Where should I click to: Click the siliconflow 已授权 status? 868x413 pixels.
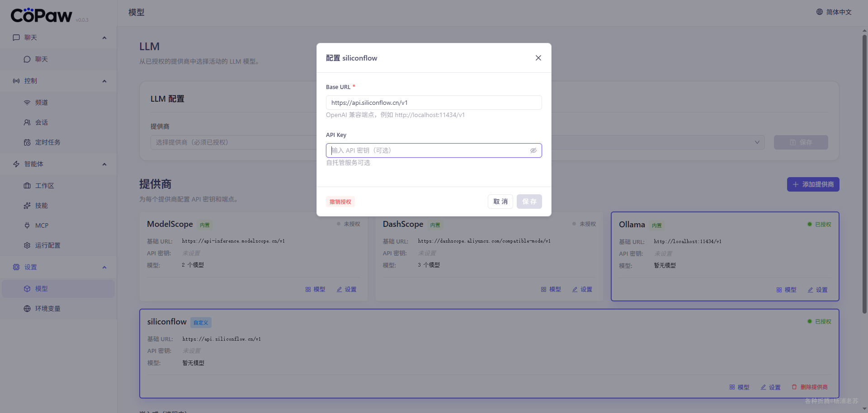point(819,321)
